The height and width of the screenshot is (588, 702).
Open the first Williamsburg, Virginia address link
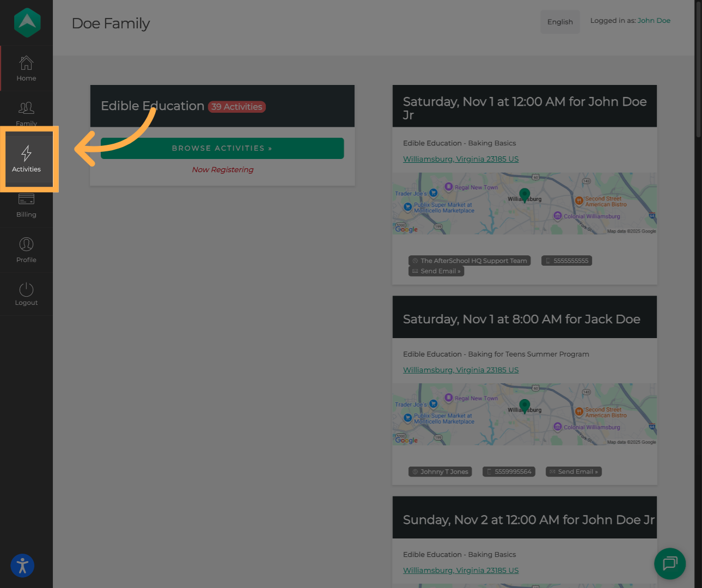click(x=461, y=159)
